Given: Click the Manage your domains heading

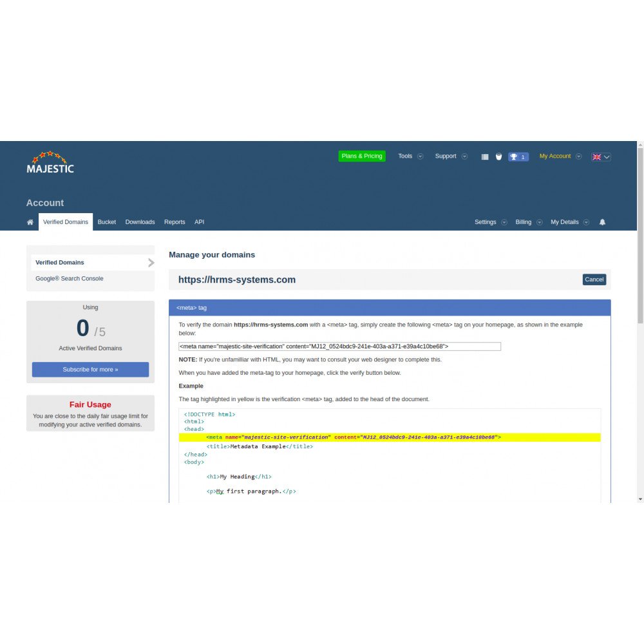Looking at the screenshot, I should (212, 254).
